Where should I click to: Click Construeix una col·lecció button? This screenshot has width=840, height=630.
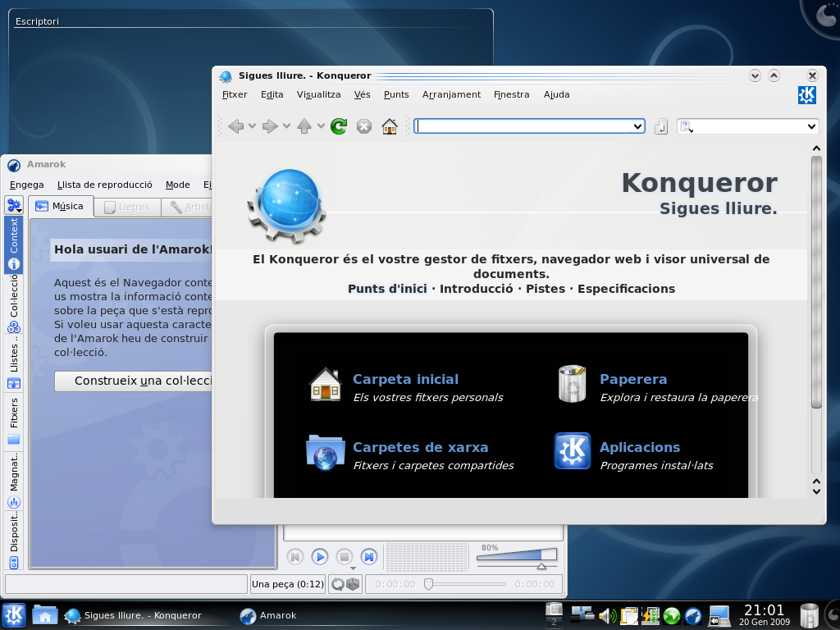pos(134,381)
